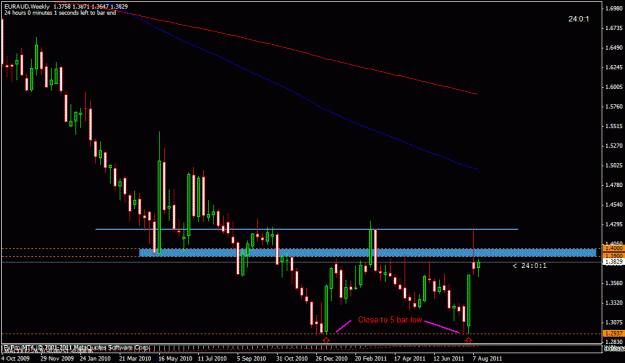Click the 1.3075 price scale value
This screenshot has height=363, width=625.
coord(614,322)
